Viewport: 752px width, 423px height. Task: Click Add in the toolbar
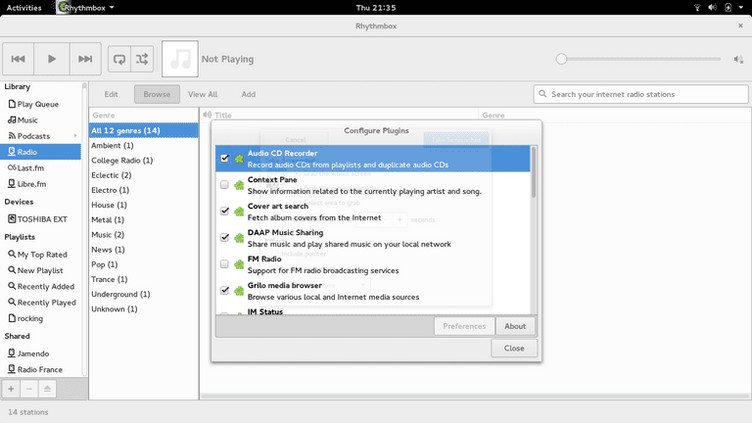pyautogui.click(x=248, y=94)
